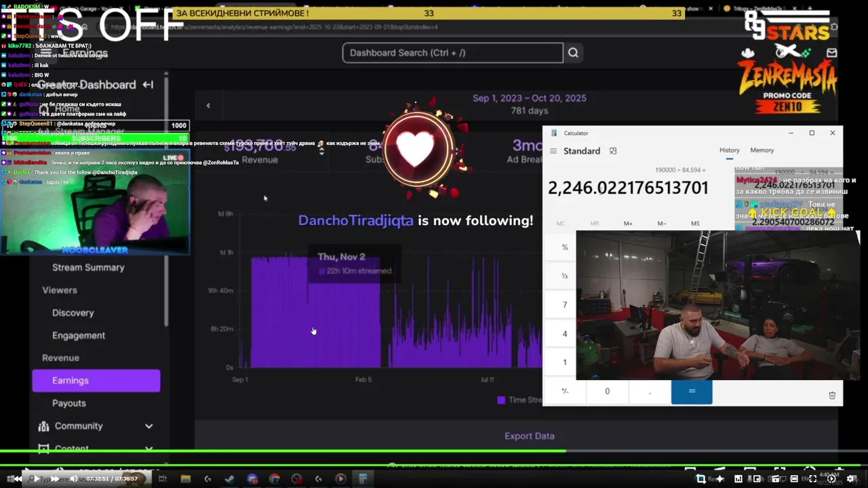Click the Feb 5 axis label on chart
868x488 pixels.
363,380
